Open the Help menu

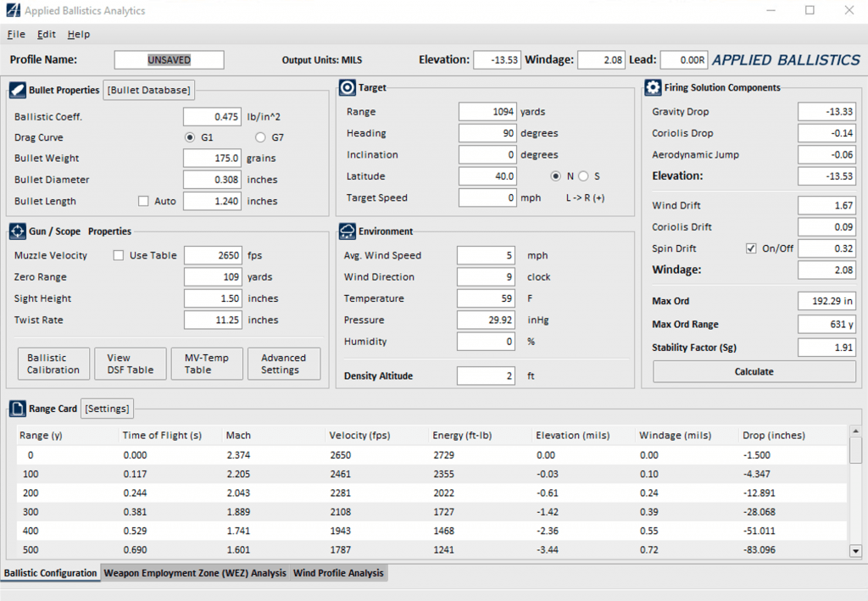click(x=79, y=34)
